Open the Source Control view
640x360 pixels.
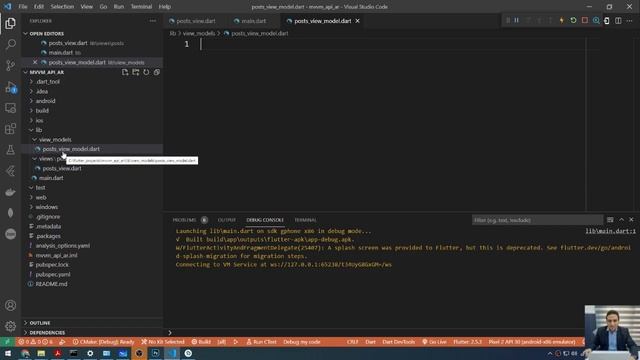[10, 65]
